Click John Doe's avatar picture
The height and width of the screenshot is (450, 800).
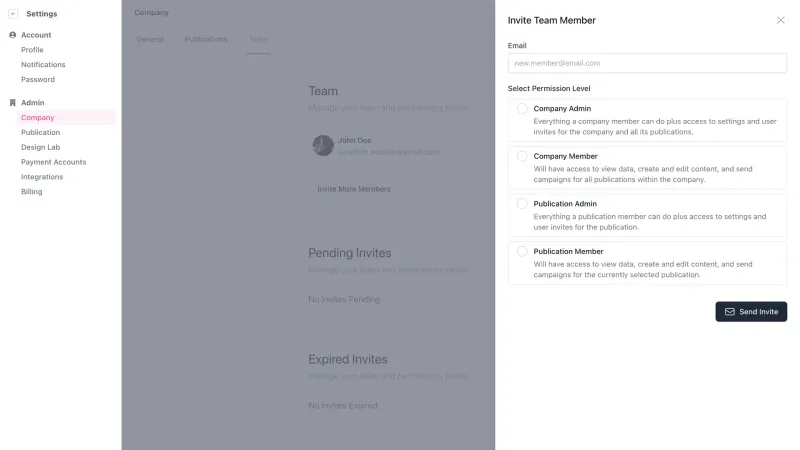click(x=323, y=145)
